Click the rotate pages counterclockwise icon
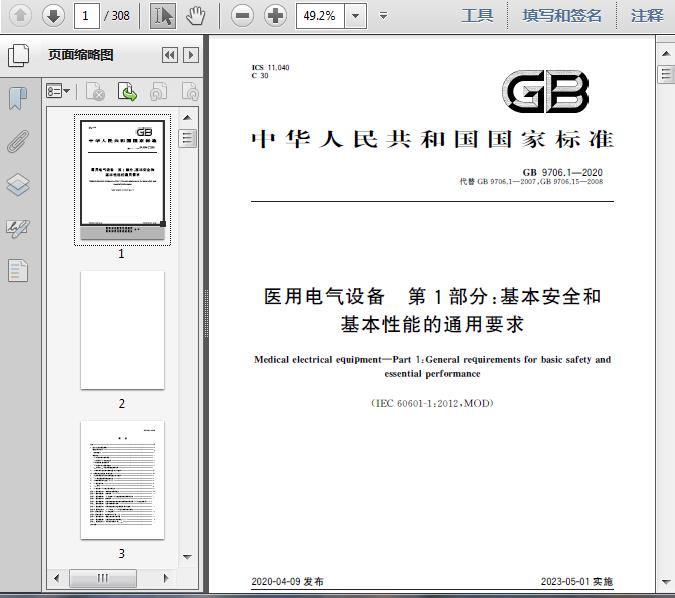This screenshot has height=598, width=675. point(159,91)
